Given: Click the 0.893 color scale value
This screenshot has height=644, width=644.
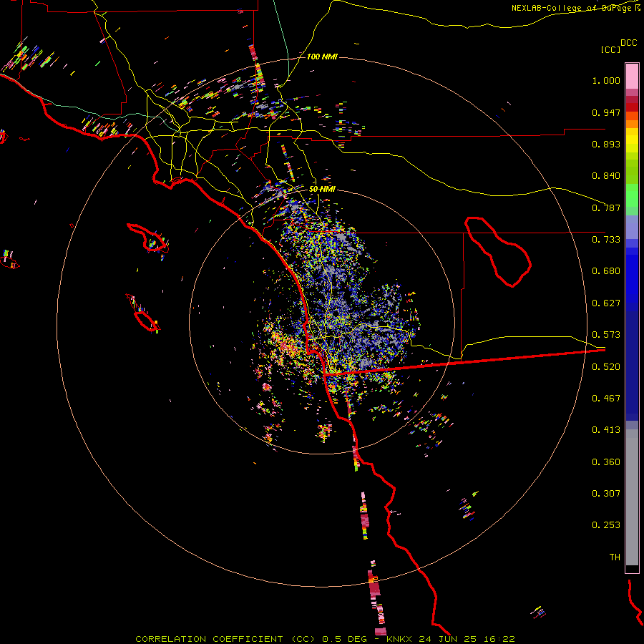Looking at the screenshot, I should click(606, 144).
